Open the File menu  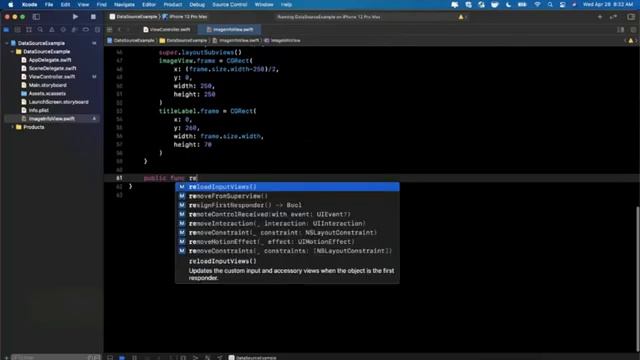(x=49, y=4)
